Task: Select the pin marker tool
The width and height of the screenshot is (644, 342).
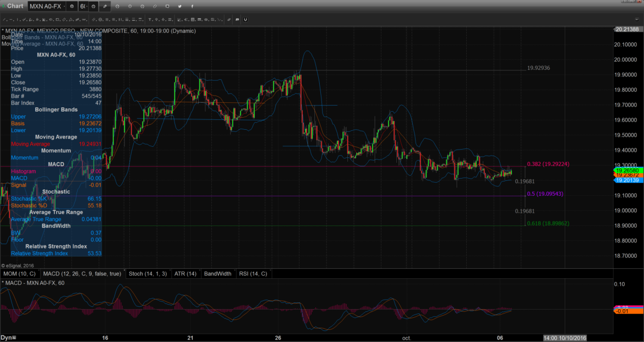Action: [156, 19]
